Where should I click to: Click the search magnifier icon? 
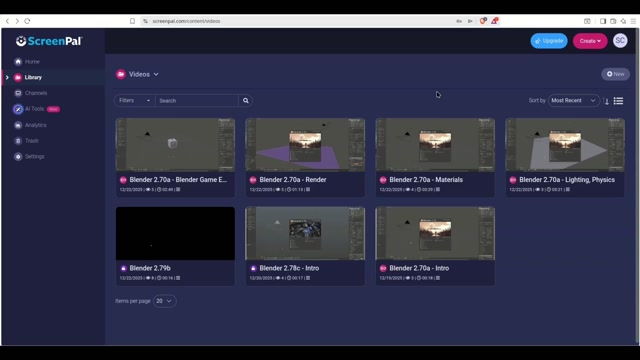[x=246, y=101]
